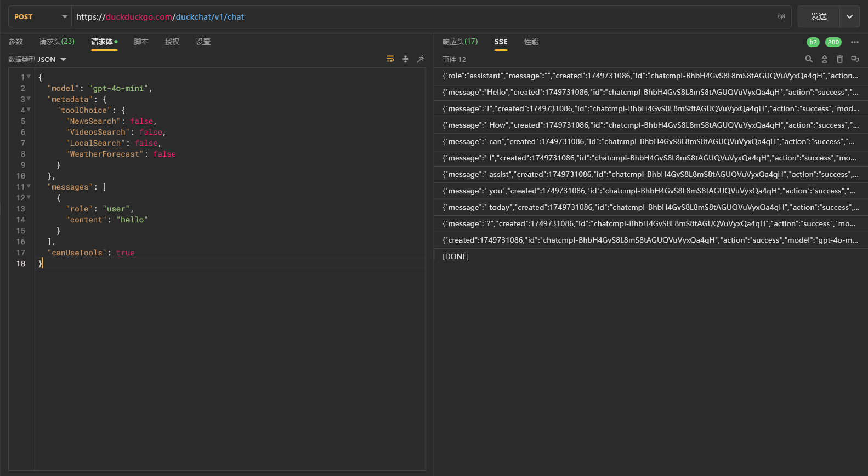
Task: Collapse the fold arrow on line 1
Action: (29, 77)
